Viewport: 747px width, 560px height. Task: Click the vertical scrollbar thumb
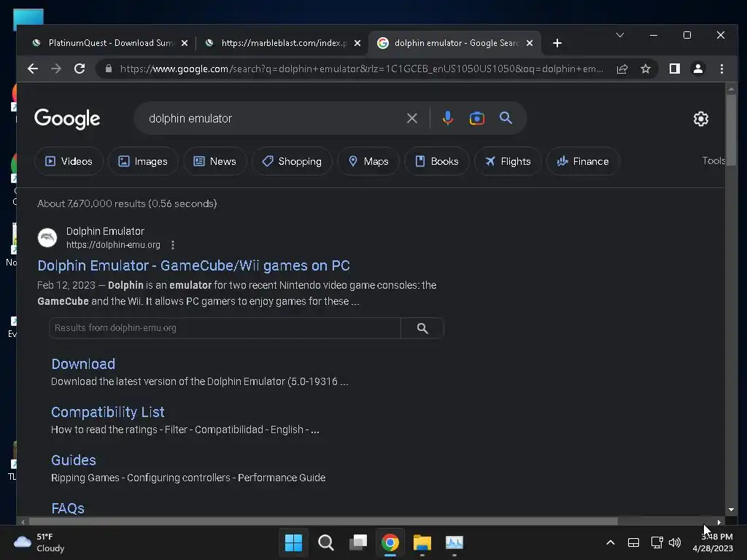[x=731, y=130]
